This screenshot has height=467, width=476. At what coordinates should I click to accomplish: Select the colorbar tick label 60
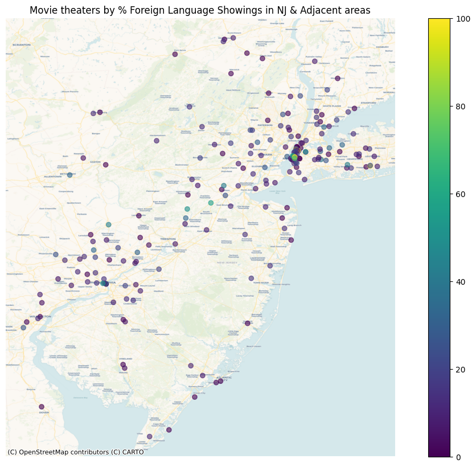click(x=461, y=194)
